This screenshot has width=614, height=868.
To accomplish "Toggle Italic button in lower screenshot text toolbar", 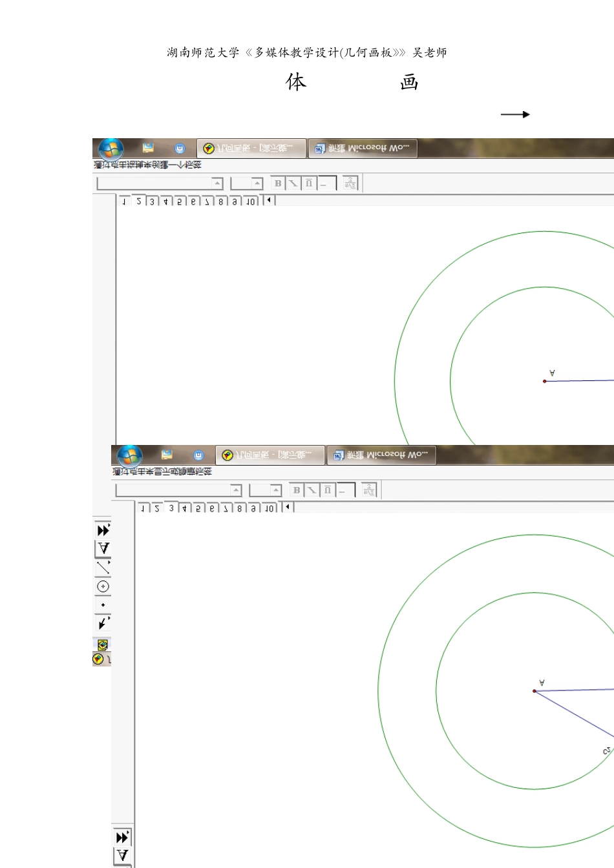I will (312, 490).
